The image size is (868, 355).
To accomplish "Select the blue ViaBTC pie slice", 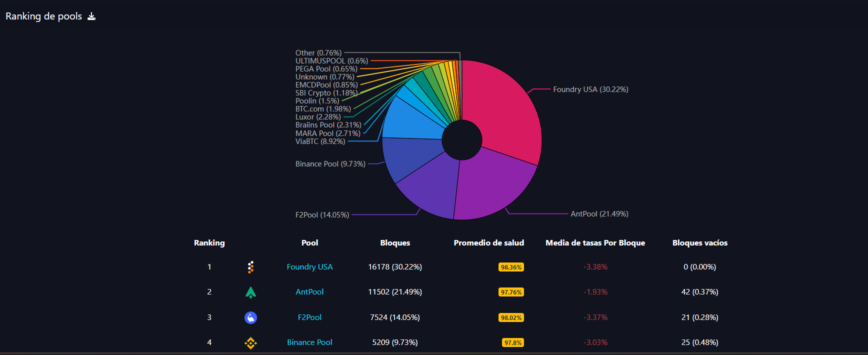I will 410,120.
